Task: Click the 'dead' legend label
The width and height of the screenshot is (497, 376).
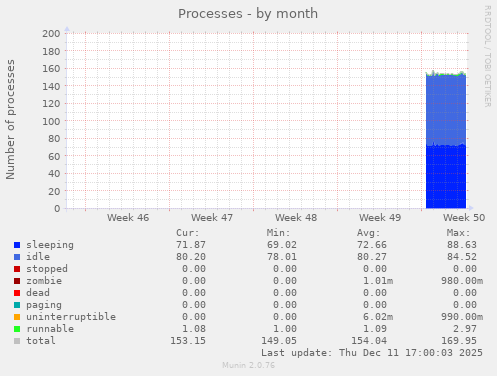Action: [38, 293]
